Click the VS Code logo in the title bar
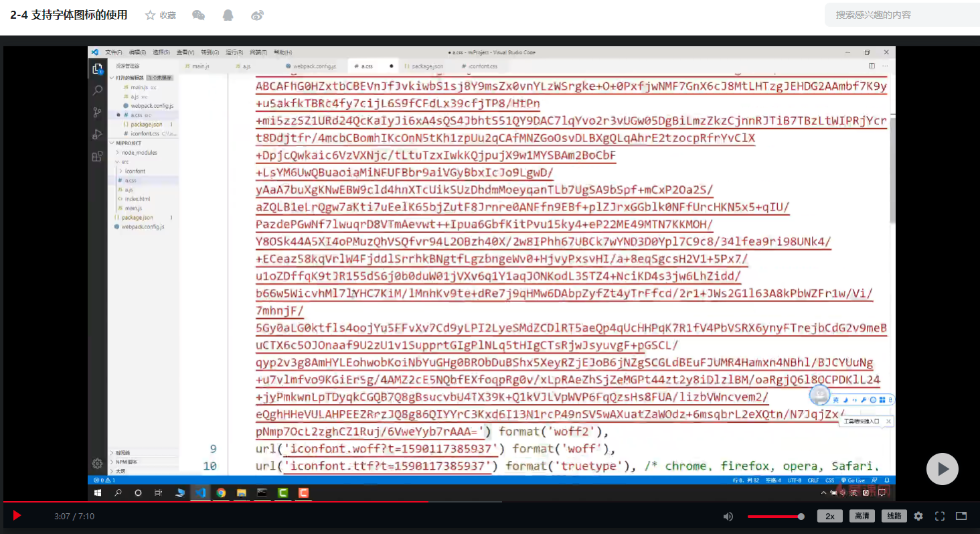 coord(95,52)
